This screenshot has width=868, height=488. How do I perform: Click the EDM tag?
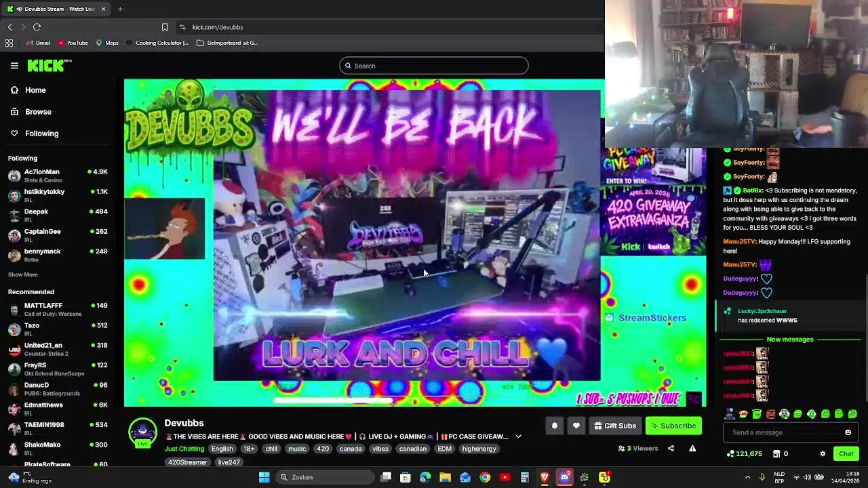pyautogui.click(x=444, y=449)
